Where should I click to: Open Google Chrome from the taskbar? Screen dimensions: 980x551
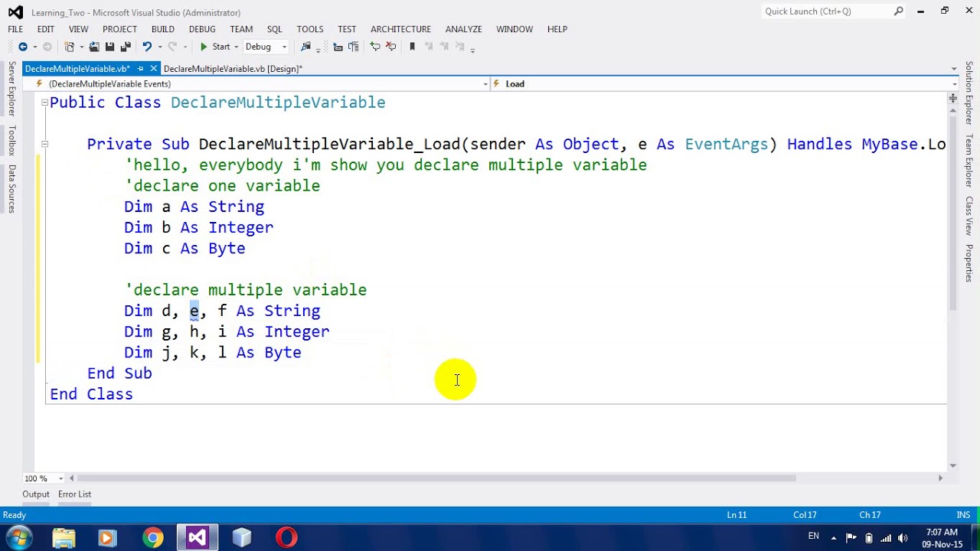[152, 538]
